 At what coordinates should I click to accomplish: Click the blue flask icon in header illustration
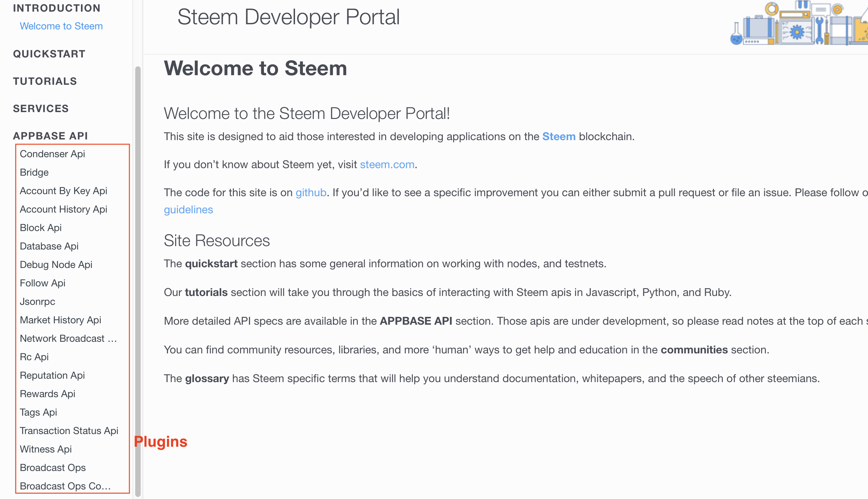click(x=737, y=38)
